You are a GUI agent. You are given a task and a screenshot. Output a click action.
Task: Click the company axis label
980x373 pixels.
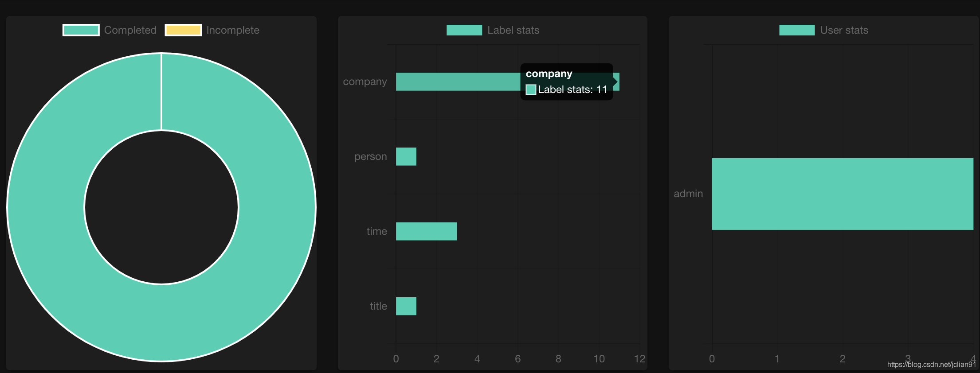pos(365,82)
